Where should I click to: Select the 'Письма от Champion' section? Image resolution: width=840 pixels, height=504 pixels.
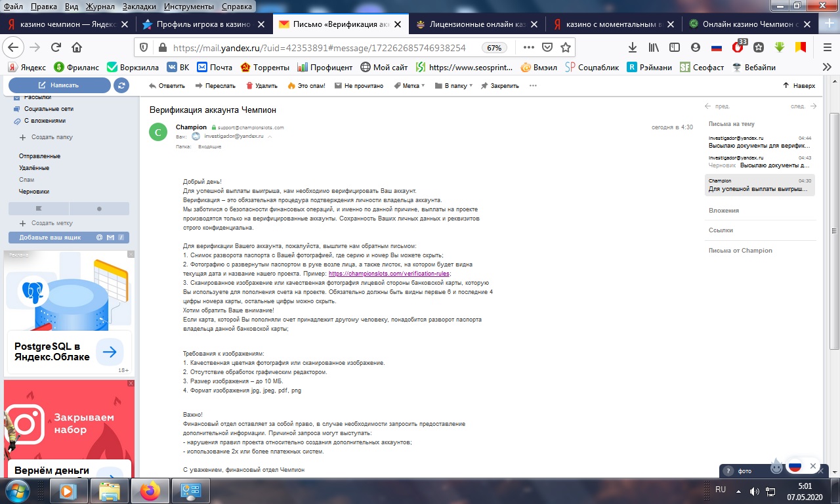click(x=740, y=251)
